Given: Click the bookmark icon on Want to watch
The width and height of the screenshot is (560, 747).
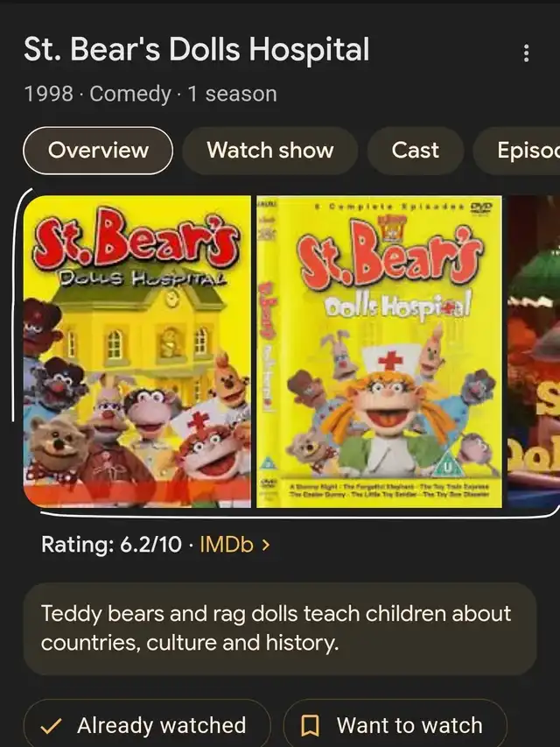Looking at the screenshot, I should point(310,726).
